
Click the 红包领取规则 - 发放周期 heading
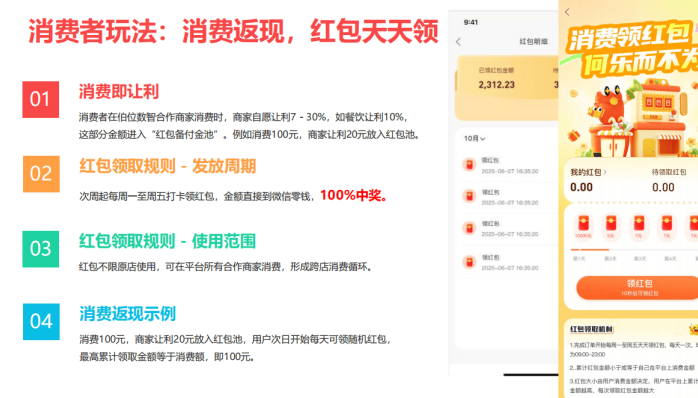click(x=167, y=166)
